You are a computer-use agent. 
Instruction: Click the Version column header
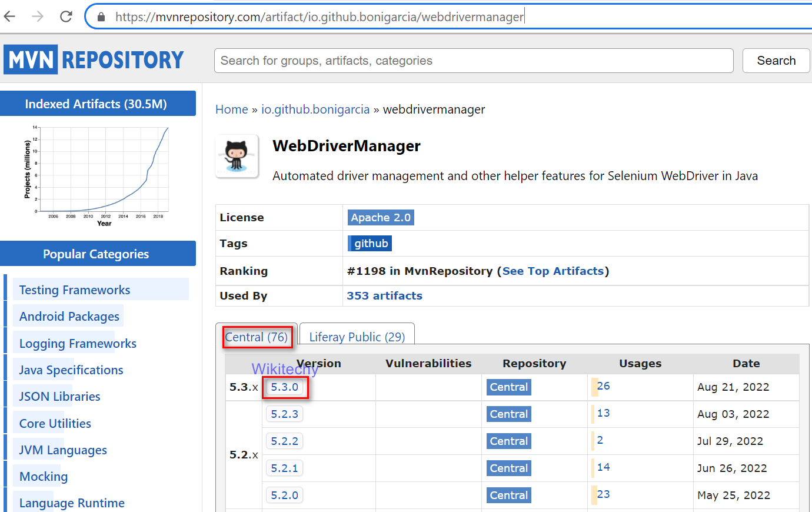[318, 364]
